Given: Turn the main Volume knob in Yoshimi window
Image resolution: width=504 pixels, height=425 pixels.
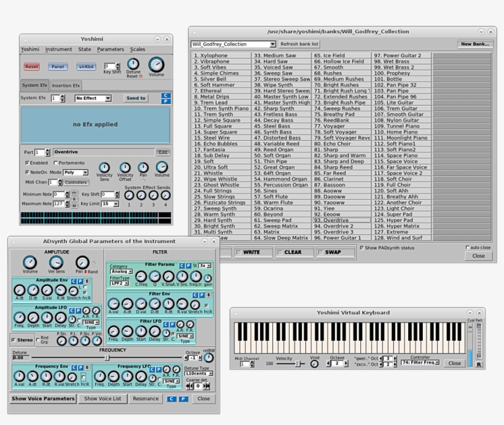Looking at the screenshot, I should click(156, 65).
